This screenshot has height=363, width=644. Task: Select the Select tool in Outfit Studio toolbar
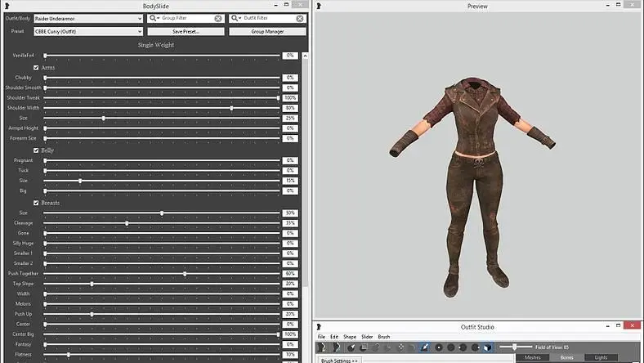tap(351, 347)
